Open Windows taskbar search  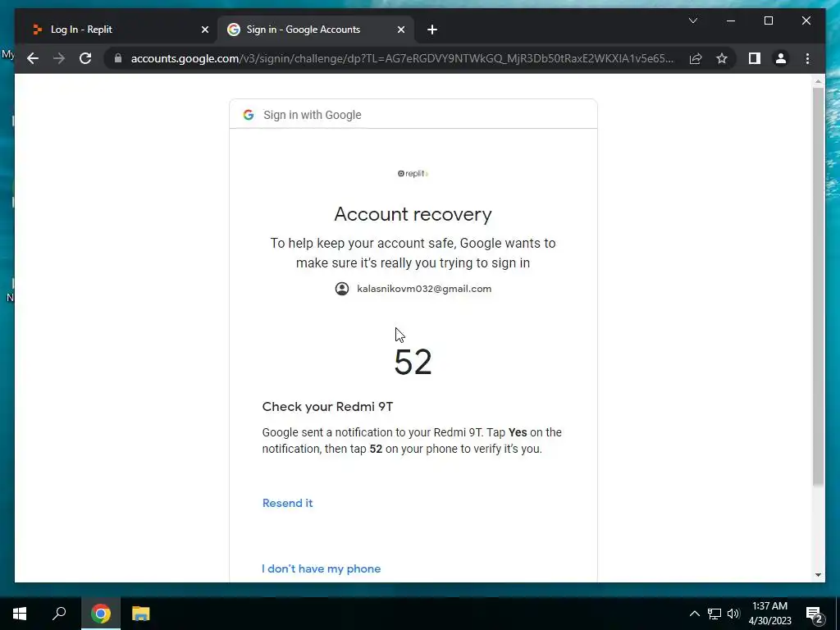point(59,614)
